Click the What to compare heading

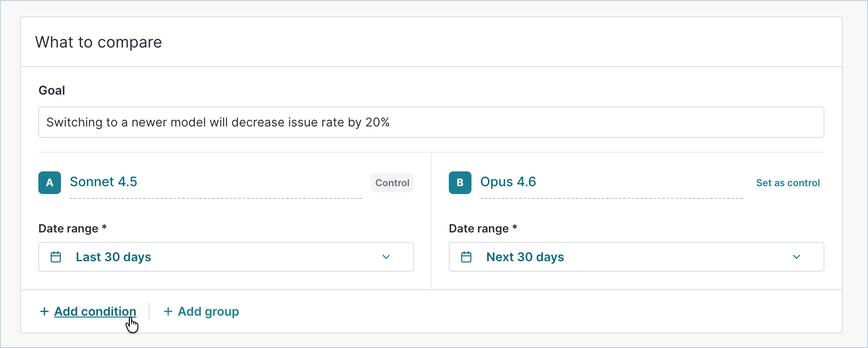pos(98,42)
